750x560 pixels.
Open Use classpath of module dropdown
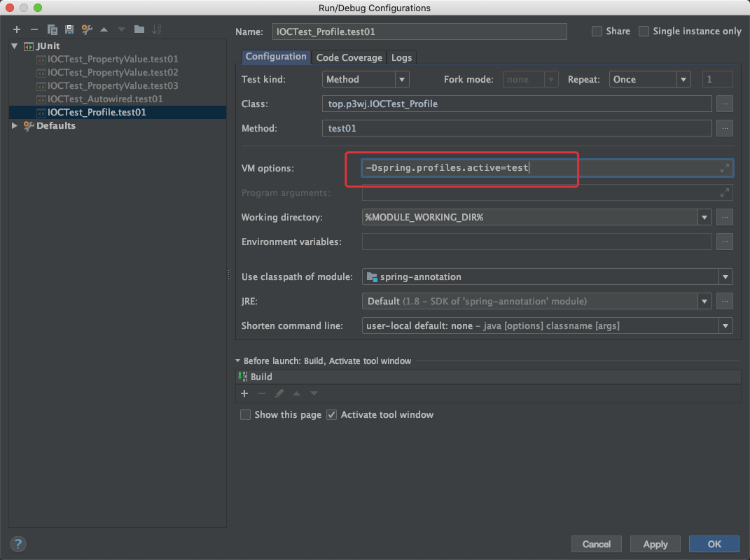(x=725, y=277)
